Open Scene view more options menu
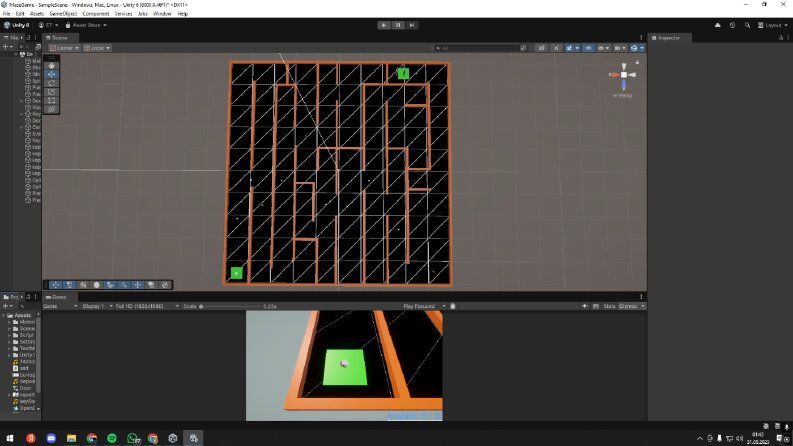The image size is (793, 446). coord(641,38)
